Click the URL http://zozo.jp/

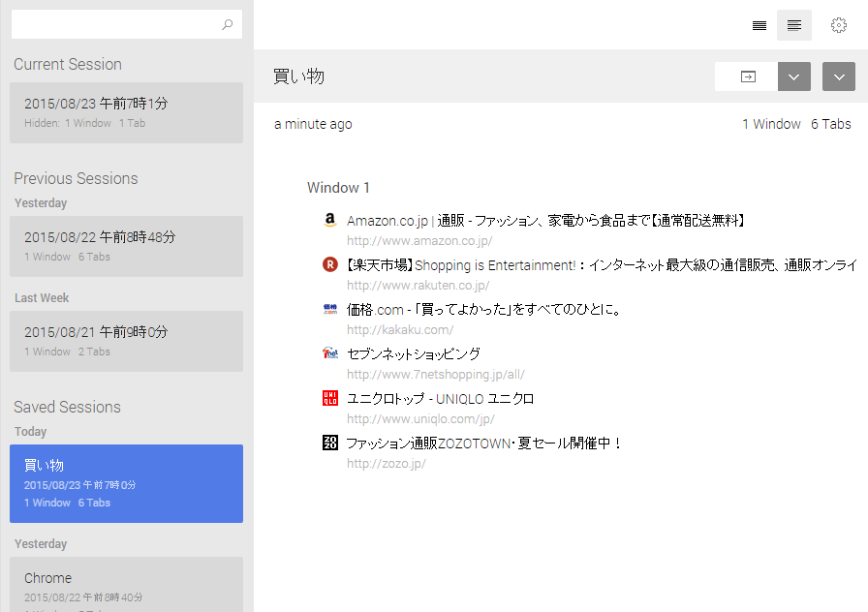[x=387, y=464]
